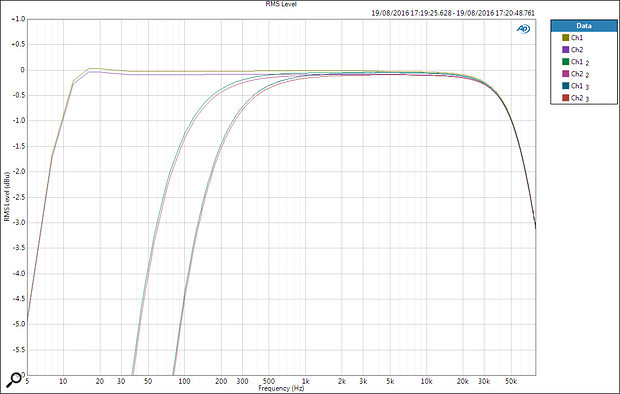The width and height of the screenshot is (620, 394).
Task: Click the 20k frequency axis tick
Action: [x=463, y=381]
